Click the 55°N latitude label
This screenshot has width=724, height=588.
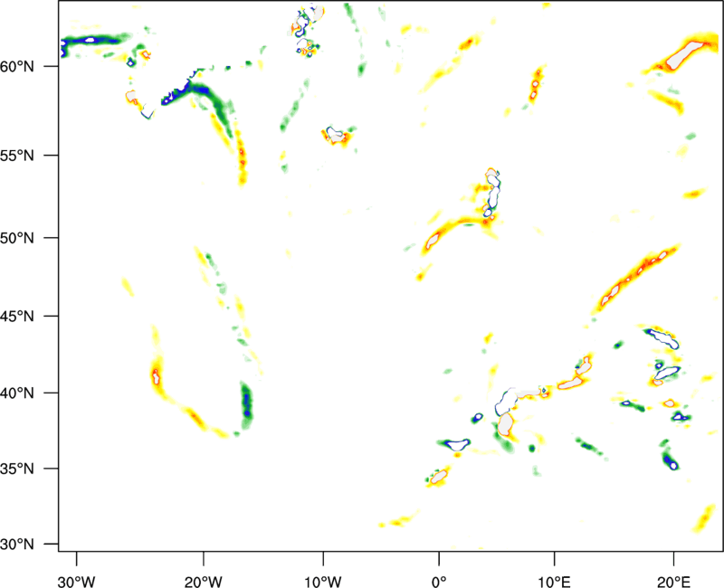pos(17,155)
